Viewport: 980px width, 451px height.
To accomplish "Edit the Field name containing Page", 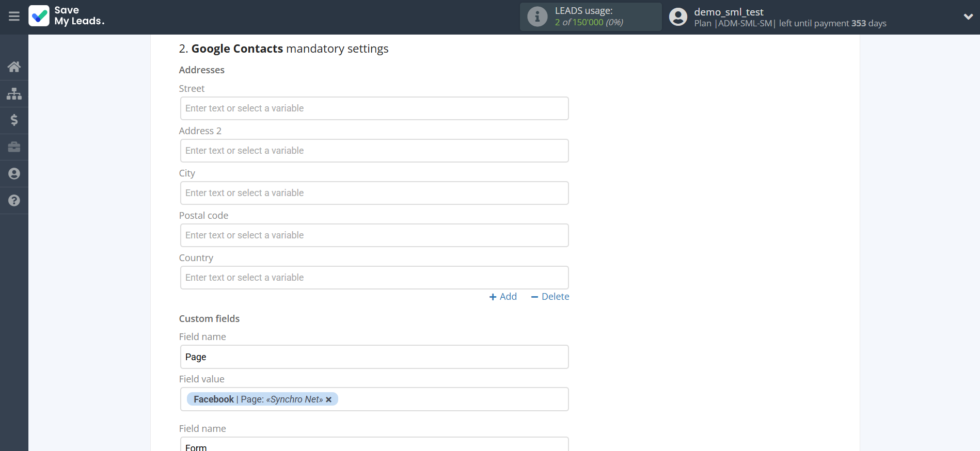I will 374,357.
